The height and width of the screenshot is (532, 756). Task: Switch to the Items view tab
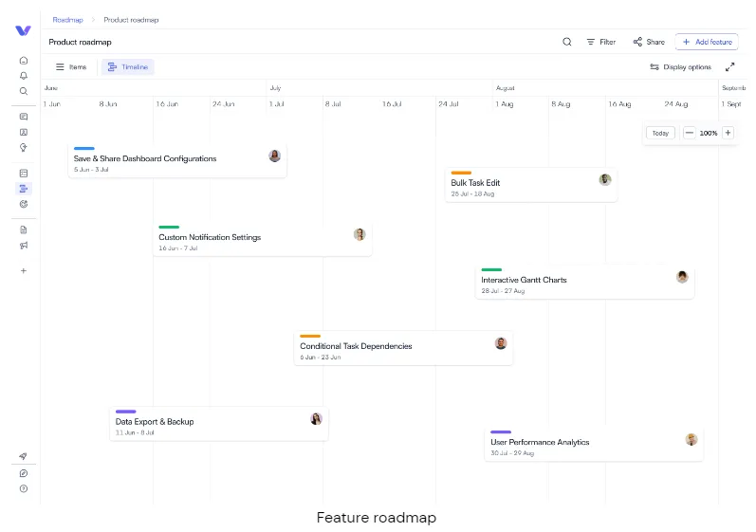(x=71, y=67)
